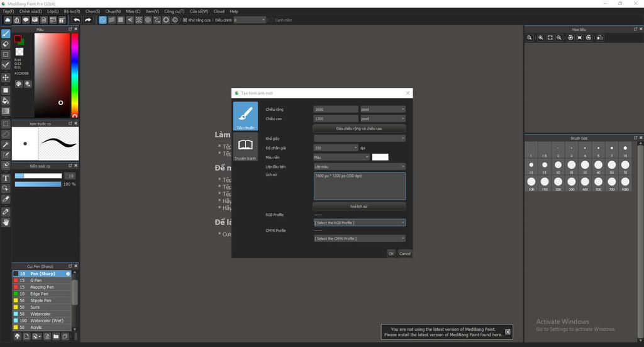The height and width of the screenshot is (347, 644).
Task: Open the Độ phân giải dropdown
Action: pyautogui.click(x=336, y=148)
